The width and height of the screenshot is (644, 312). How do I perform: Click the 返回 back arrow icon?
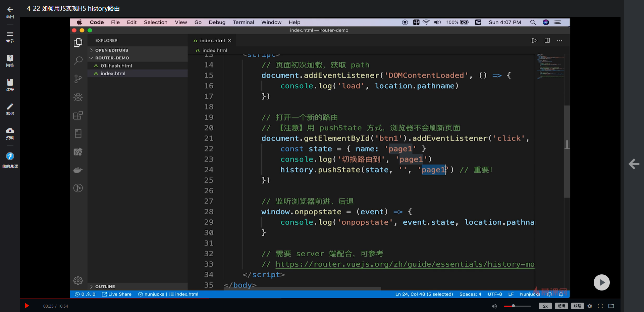[10, 9]
